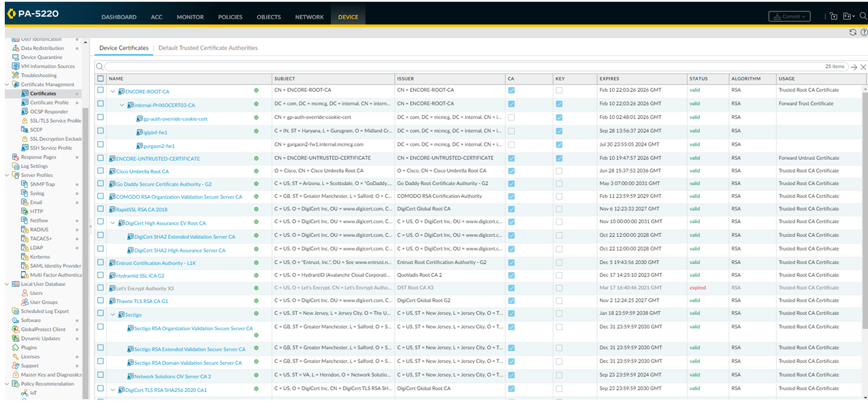Viewport: 868px width, 403px height.
Task: Open Response Pages icon
Action: click(16, 157)
